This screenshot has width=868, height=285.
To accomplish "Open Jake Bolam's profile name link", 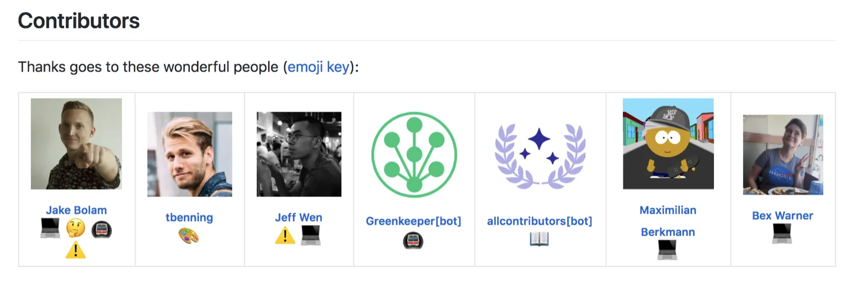I will click(77, 210).
